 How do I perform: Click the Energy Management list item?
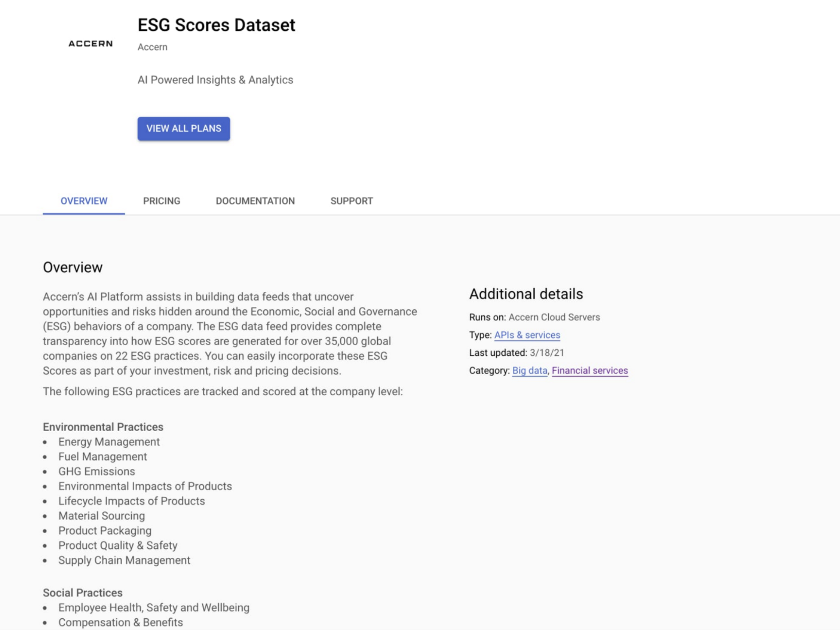coord(109,442)
